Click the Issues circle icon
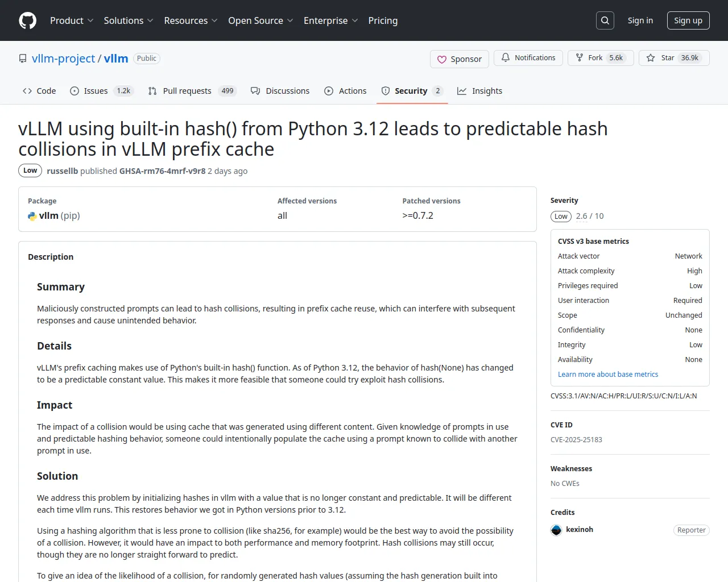The width and height of the screenshot is (728, 582). (75, 91)
